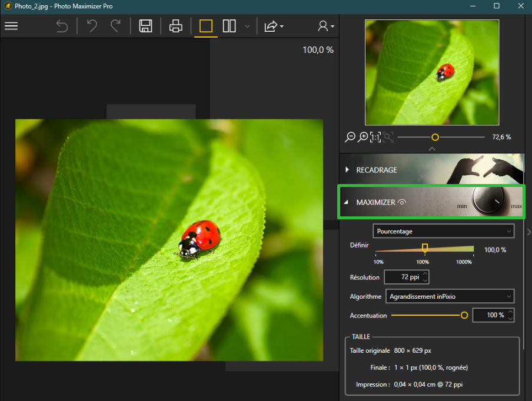
Task: Switch to split comparison view
Action: 230,26
